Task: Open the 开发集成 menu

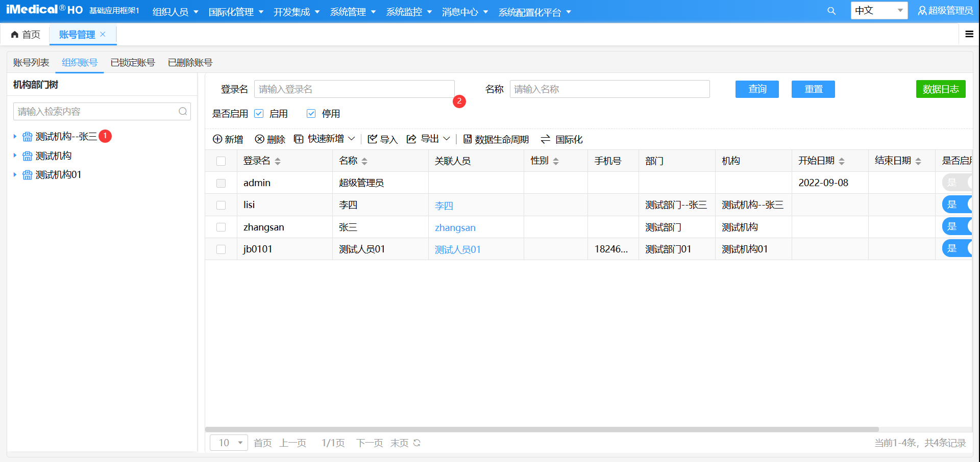Action: coord(297,12)
